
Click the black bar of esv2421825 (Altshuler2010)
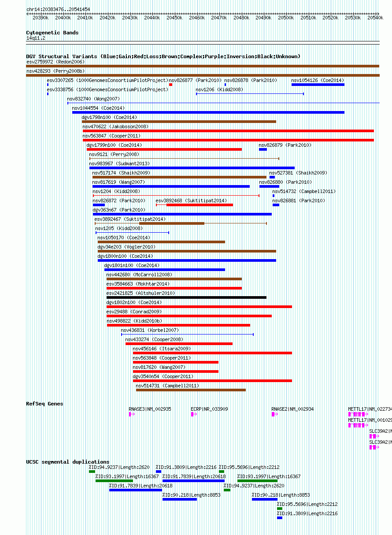click(x=186, y=297)
